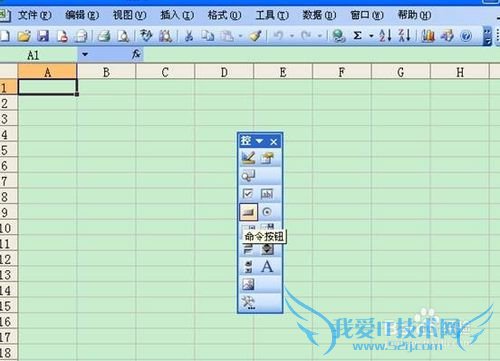Open the Research binoculars tool

tap(165, 36)
